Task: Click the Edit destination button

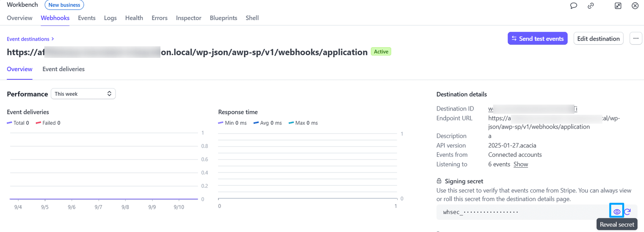Action: pyautogui.click(x=599, y=39)
